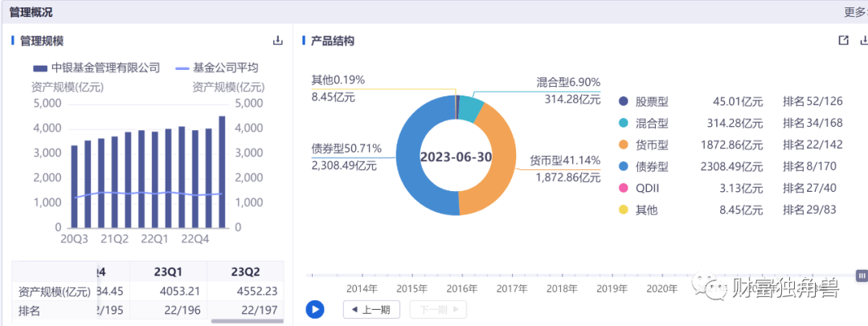Viewport: 868px width, 326px height.
Task: Click the 2017年 timeline marker
Action: pyautogui.click(x=511, y=288)
